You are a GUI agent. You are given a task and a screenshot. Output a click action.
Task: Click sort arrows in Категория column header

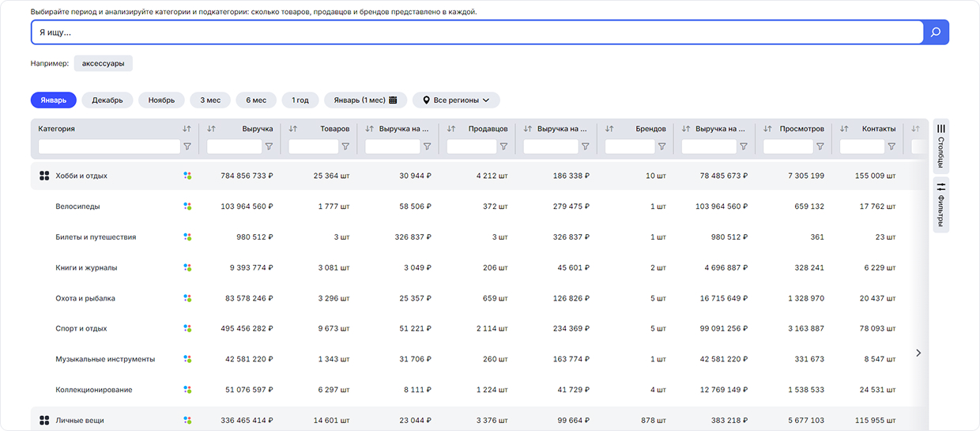point(187,129)
